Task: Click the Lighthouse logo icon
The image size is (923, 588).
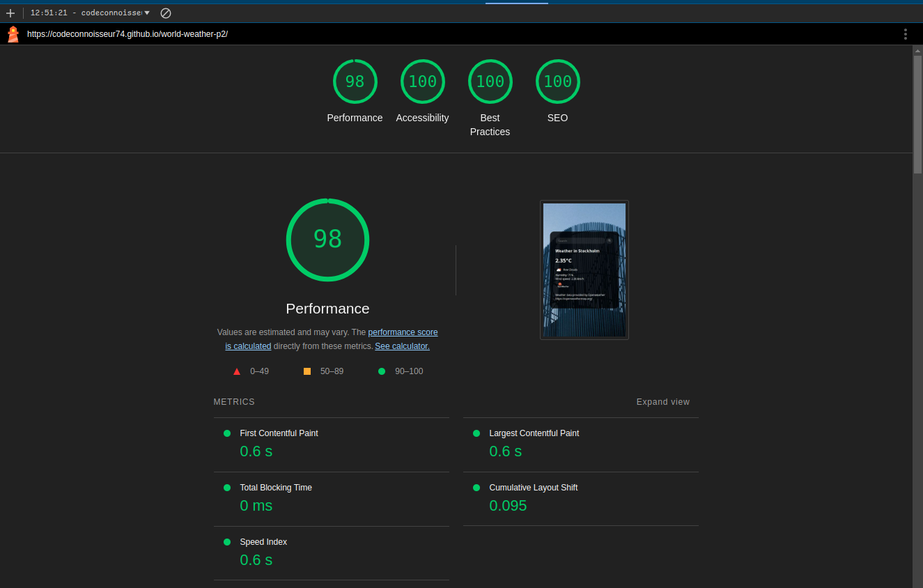Action: coord(13,34)
